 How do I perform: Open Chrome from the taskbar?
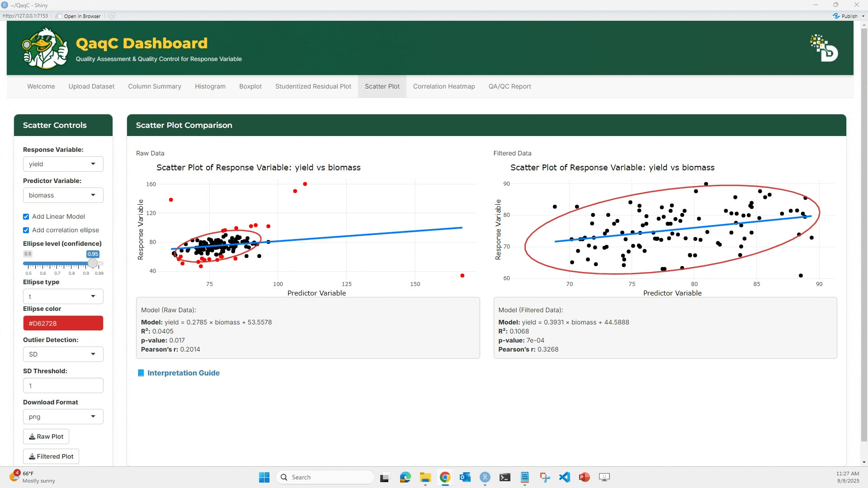(445, 477)
